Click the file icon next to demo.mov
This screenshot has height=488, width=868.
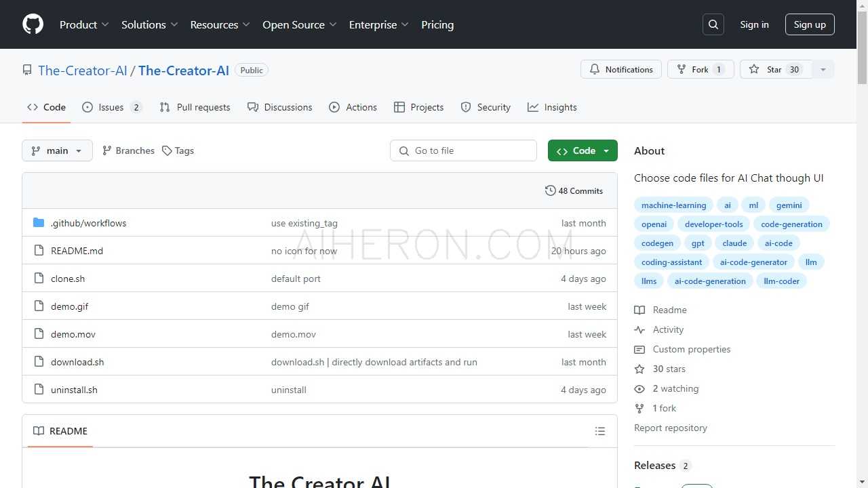click(x=39, y=334)
